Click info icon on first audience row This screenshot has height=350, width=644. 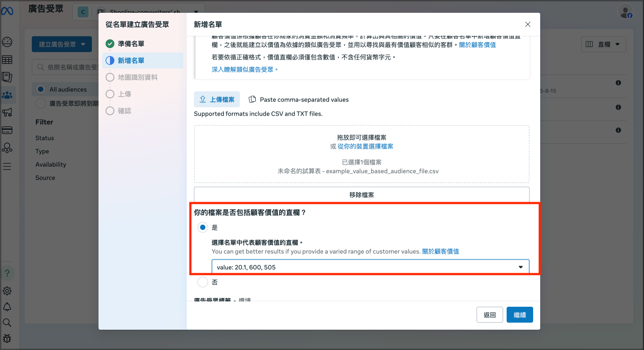click(618, 83)
